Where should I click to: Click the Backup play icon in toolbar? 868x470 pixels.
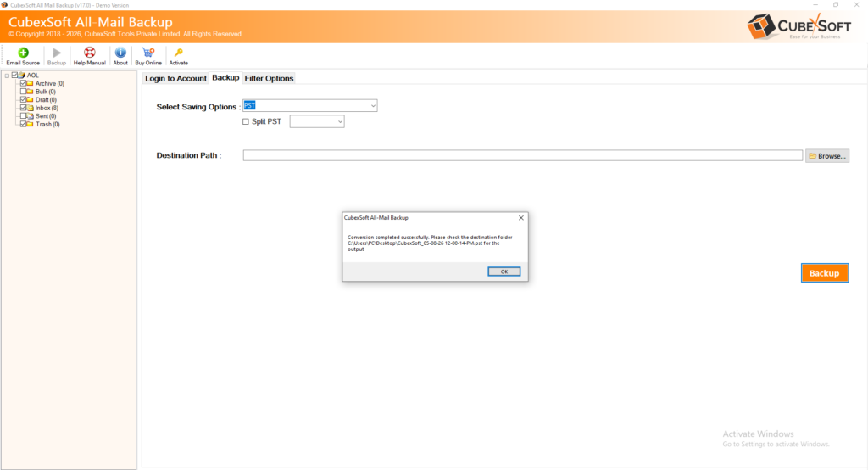tap(57, 53)
